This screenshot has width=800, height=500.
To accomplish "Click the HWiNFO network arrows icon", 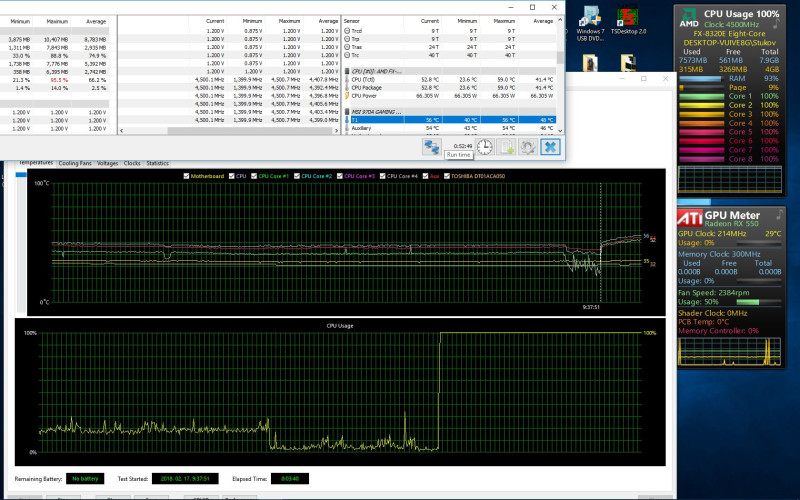I will tap(432, 147).
